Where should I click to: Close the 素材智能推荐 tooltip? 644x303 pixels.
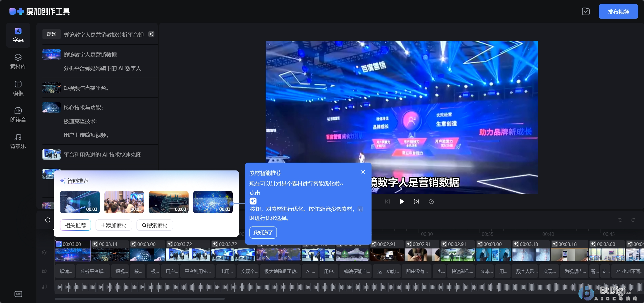(x=363, y=172)
